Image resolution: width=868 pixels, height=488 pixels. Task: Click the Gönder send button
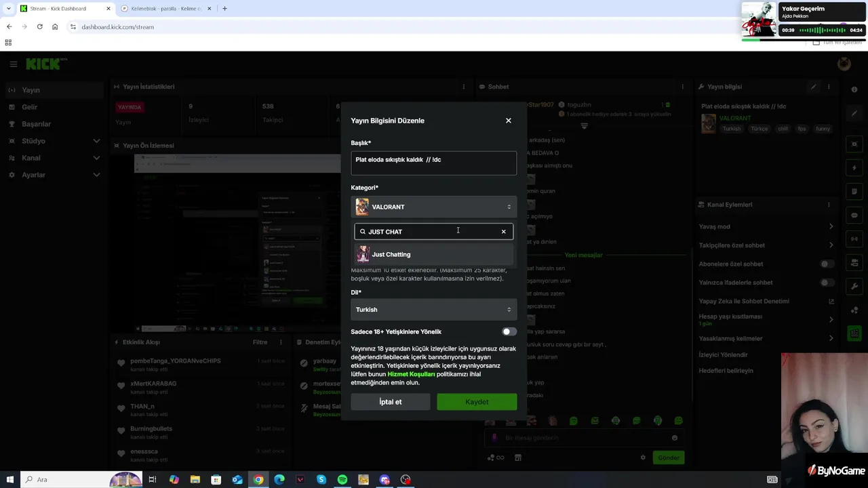coord(669,457)
